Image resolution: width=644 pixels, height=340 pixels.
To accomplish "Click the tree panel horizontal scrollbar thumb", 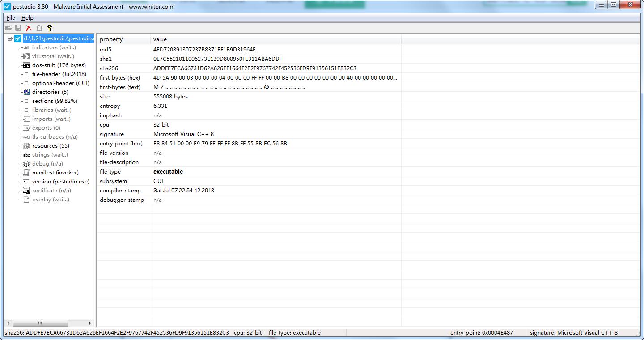I will (x=40, y=323).
